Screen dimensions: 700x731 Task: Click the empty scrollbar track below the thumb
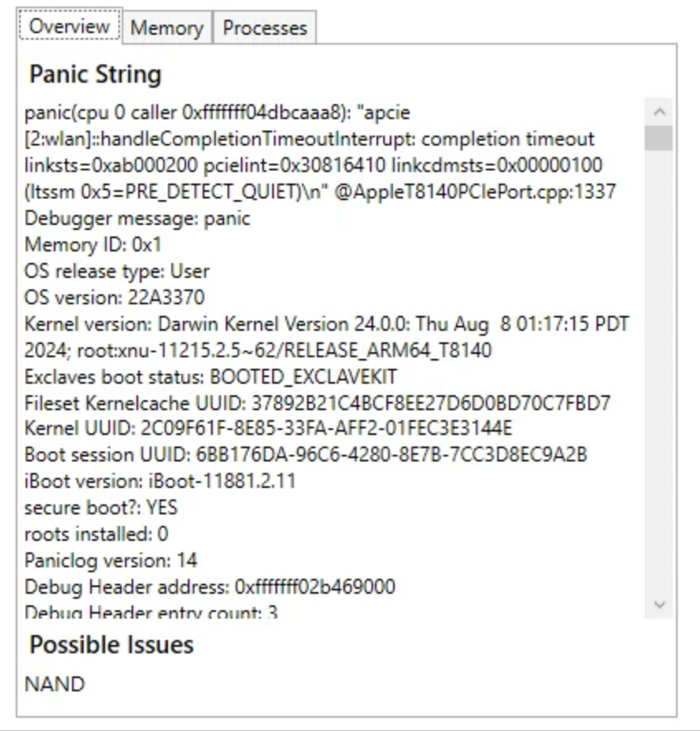[x=659, y=372]
